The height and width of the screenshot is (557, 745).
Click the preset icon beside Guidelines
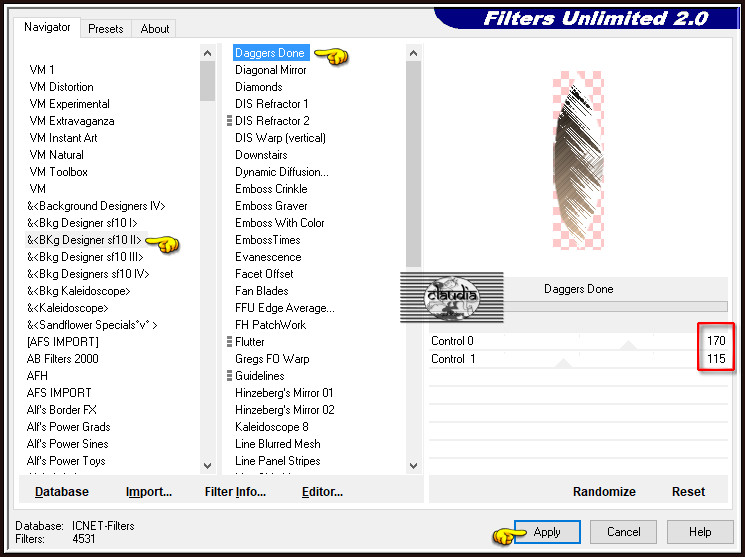pyautogui.click(x=229, y=376)
